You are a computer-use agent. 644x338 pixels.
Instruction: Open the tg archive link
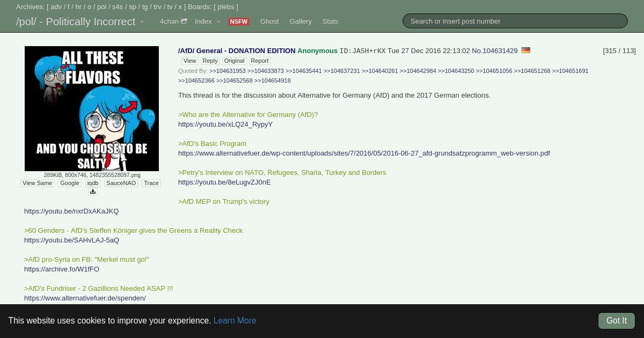point(145,7)
